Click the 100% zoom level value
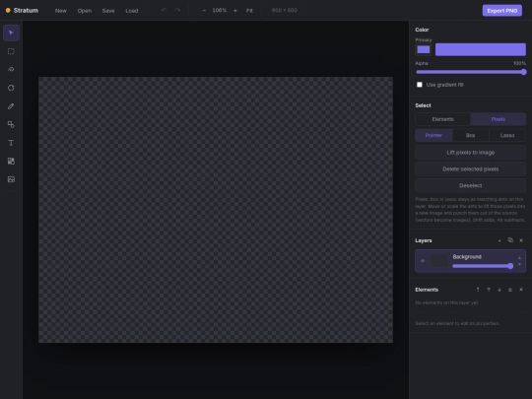The width and height of the screenshot is (532, 399). click(220, 11)
